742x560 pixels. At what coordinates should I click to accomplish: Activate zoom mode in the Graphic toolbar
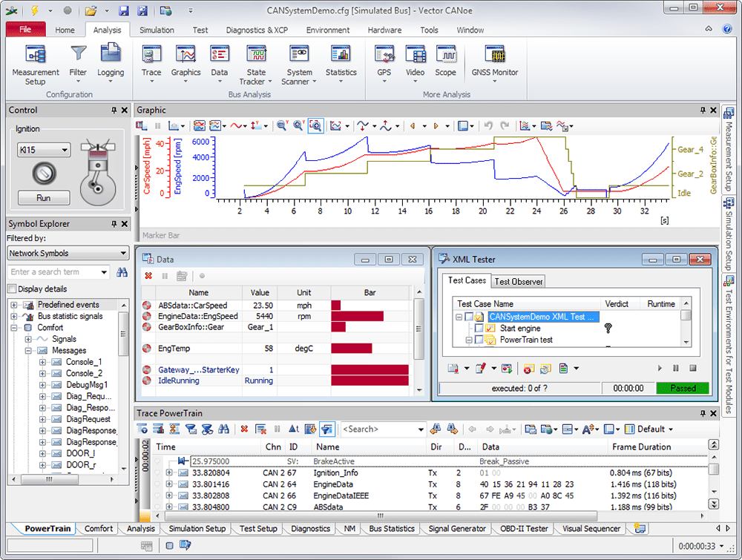point(315,125)
